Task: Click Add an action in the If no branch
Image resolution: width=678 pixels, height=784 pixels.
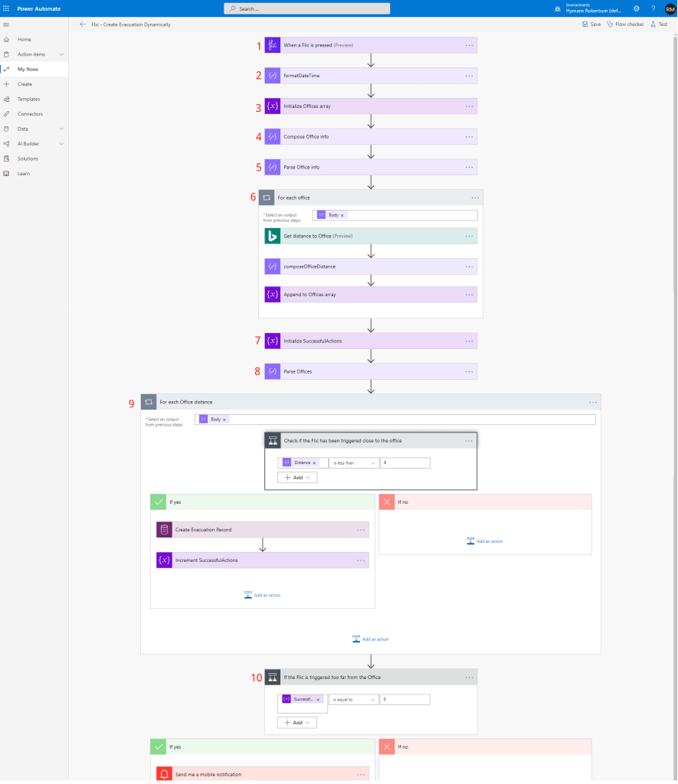Action: point(485,541)
